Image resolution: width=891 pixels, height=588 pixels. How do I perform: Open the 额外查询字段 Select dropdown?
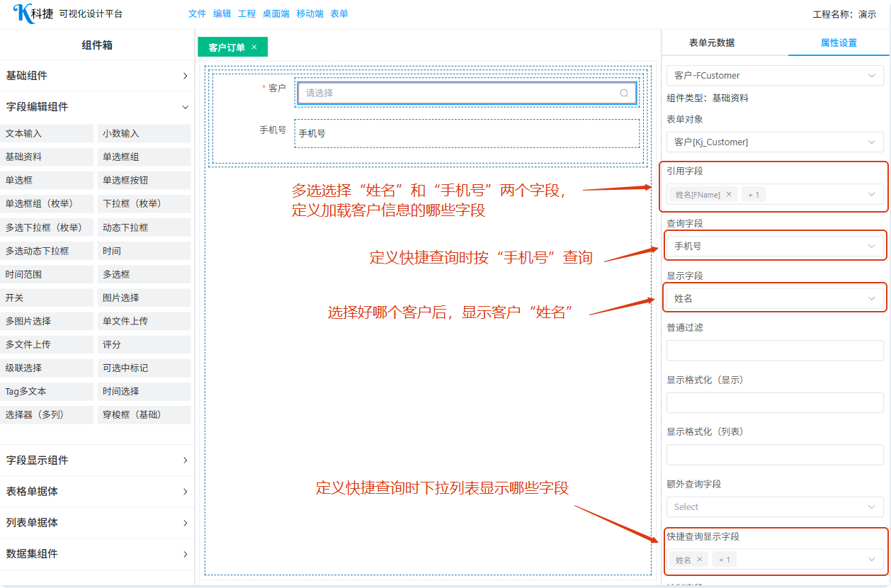tap(775, 507)
